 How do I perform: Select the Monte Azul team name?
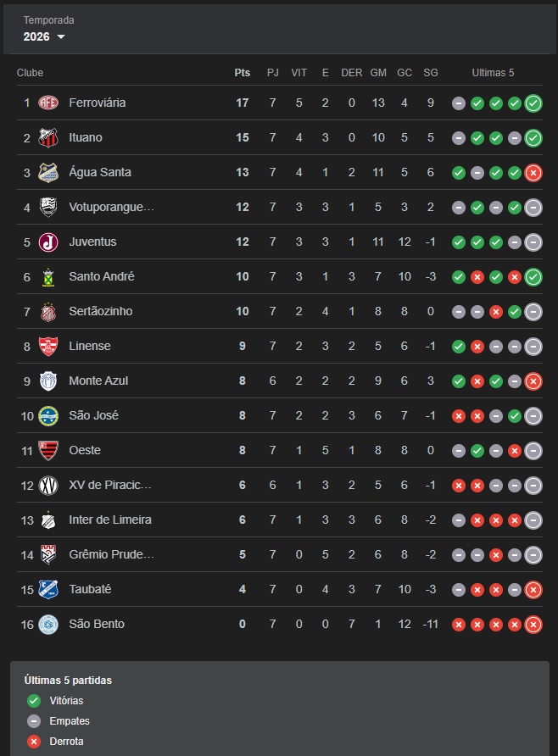coord(98,381)
